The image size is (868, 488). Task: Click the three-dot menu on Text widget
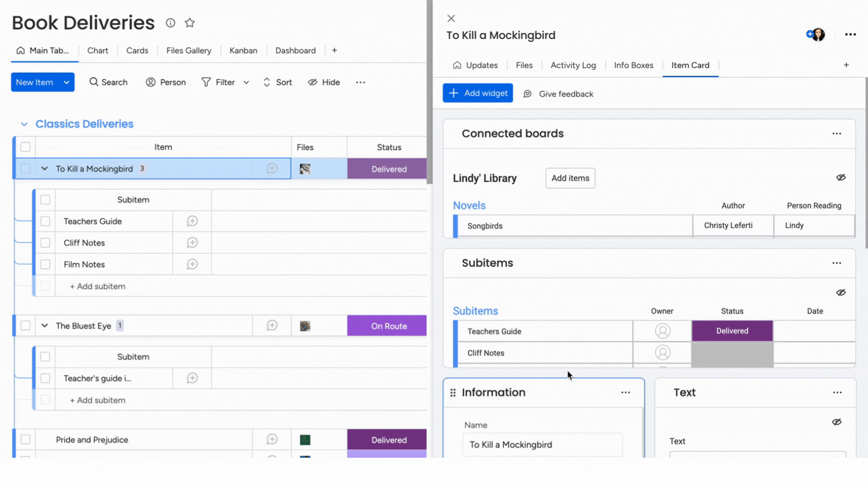837,392
